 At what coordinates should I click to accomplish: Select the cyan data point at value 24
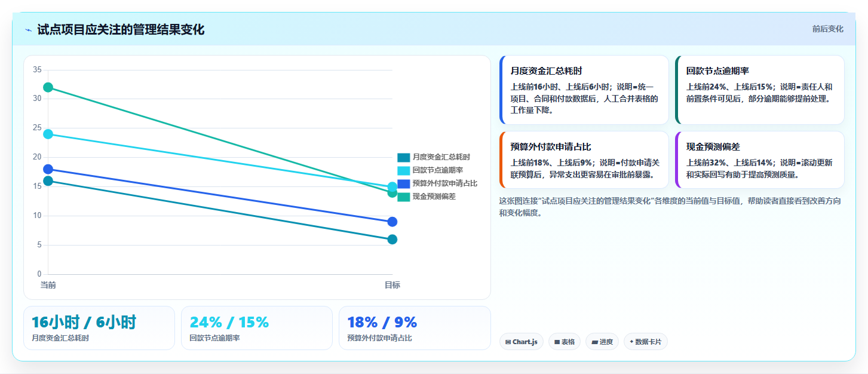click(48, 134)
